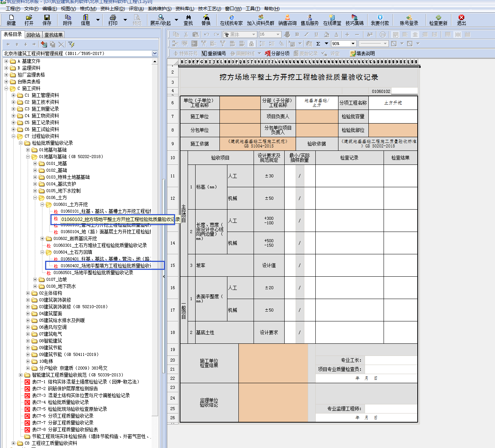Select 表C7-4 检验批质量验收记录
This screenshot has height=448, width=495.
pyautogui.click(x=60, y=402)
